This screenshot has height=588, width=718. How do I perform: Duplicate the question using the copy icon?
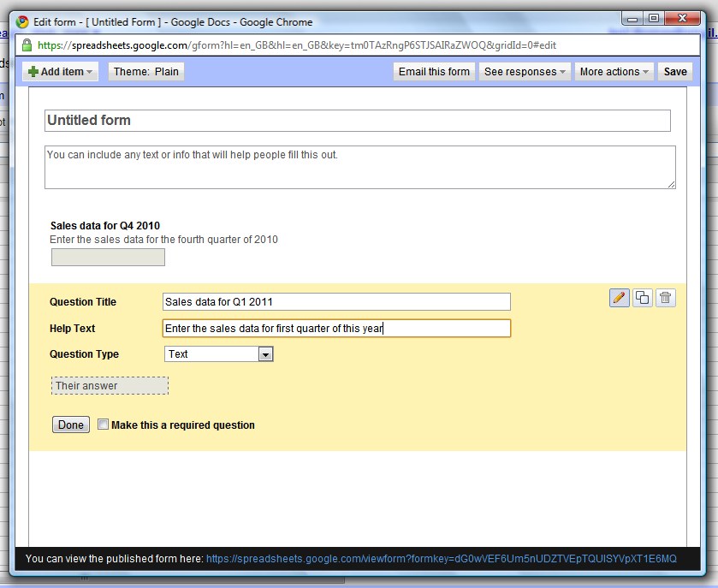[x=641, y=297]
